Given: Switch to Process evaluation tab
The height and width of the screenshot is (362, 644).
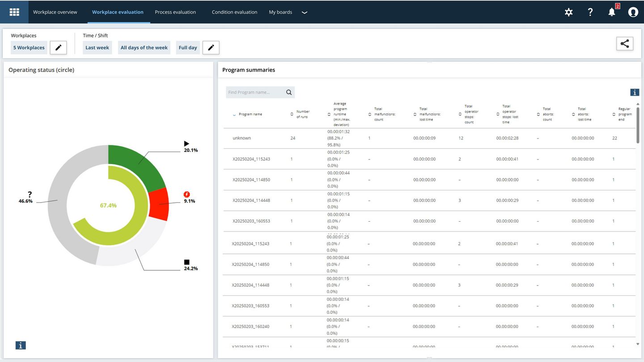Looking at the screenshot, I should coord(175,12).
